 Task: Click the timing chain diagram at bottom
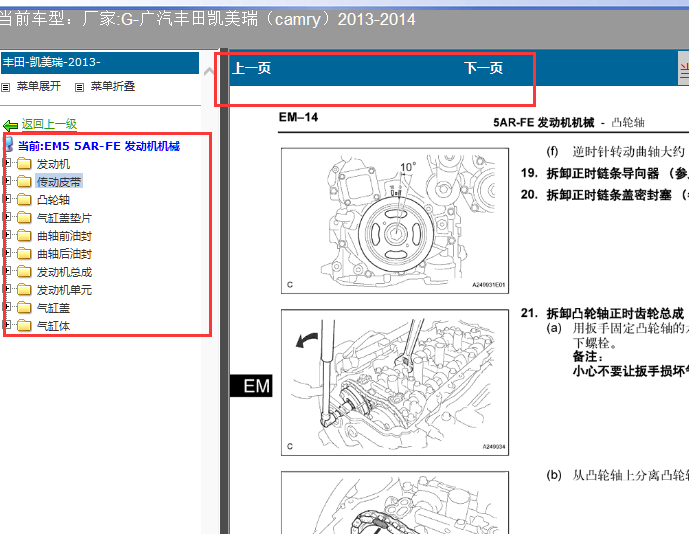click(395, 503)
